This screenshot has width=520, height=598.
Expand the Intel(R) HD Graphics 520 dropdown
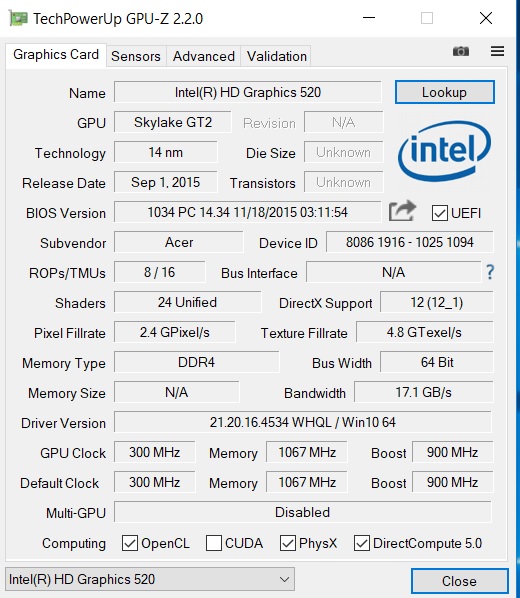(150, 579)
